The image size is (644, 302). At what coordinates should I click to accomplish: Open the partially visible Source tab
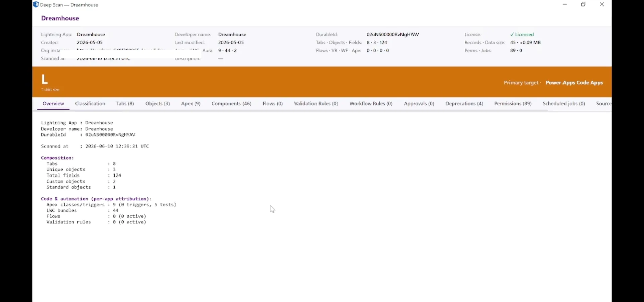click(x=604, y=104)
